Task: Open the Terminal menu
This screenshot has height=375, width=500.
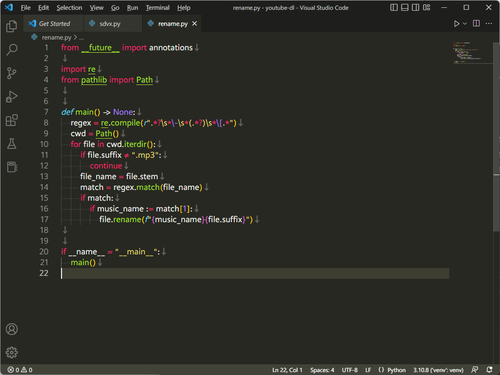Action: click(158, 8)
